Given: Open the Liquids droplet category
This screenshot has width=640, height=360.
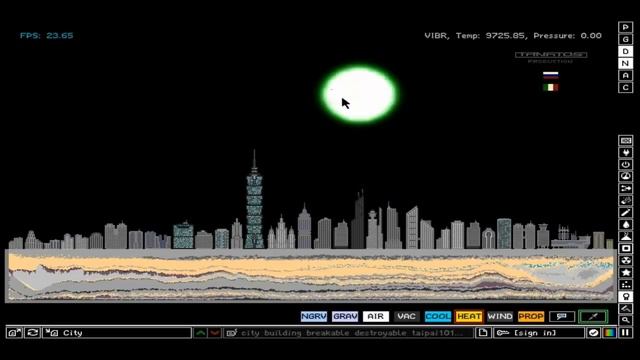Looking at the screenshot, I should tap(625, 224).
